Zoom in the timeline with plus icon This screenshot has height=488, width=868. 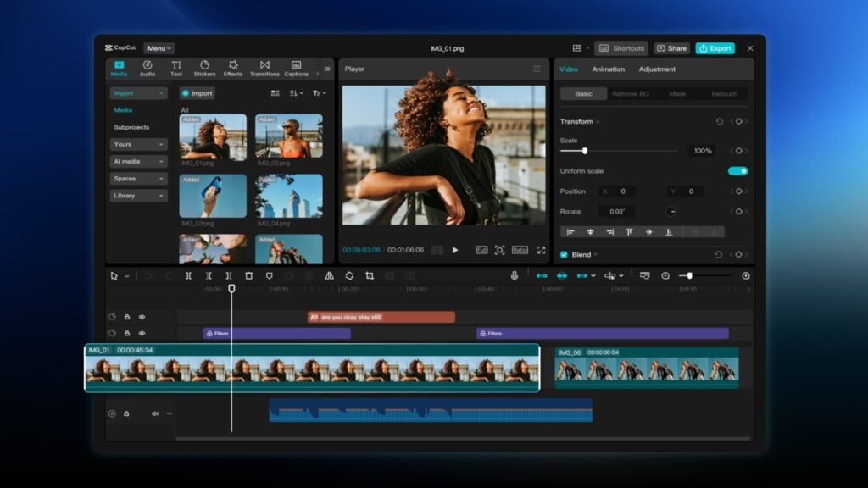[x=746, y=275]
